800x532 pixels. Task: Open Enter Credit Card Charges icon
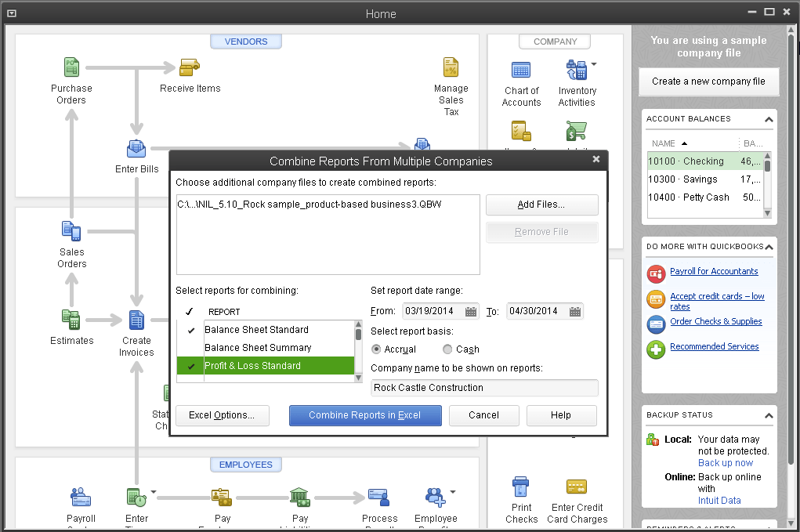pyautogui.click(x=577, y=487)
